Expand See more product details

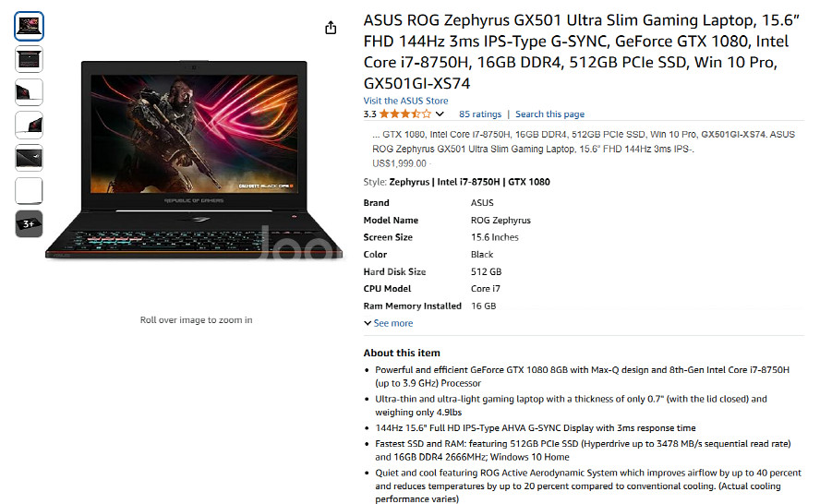coord(392,323)
